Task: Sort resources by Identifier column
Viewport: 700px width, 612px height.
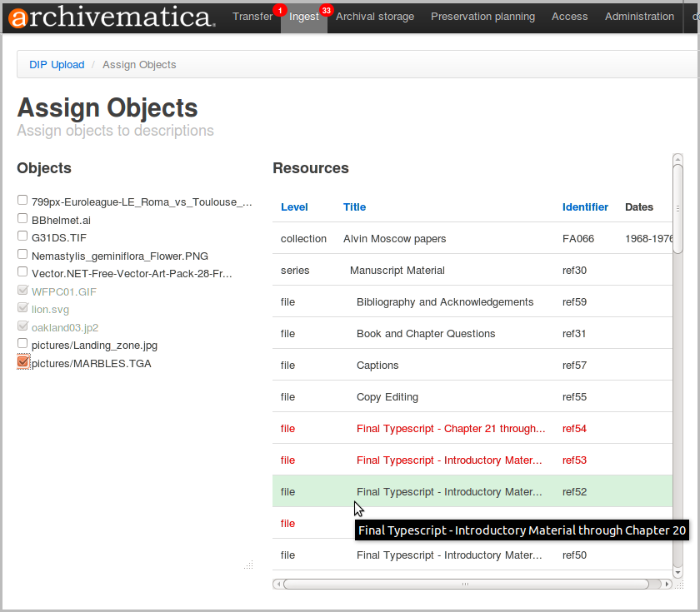Action: (585, 207)
